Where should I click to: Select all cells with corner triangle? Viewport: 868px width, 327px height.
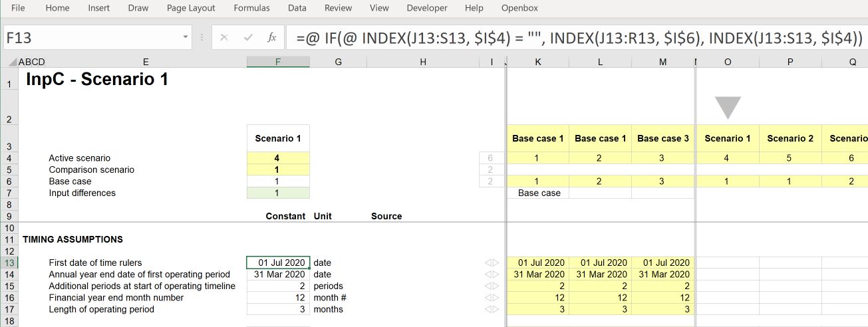(x=13, y=62)
